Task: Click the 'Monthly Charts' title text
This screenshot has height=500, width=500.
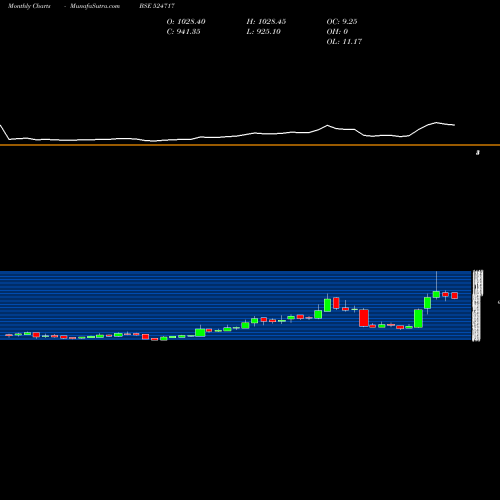Action: click(x=29, y=6)
